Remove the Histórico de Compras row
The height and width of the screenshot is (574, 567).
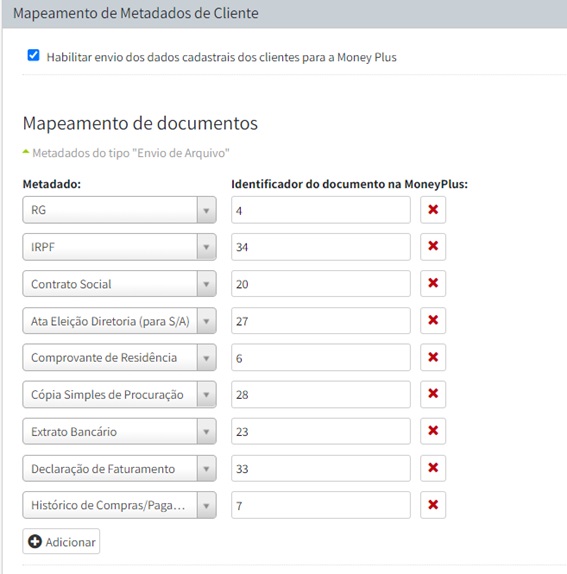point(433,505)
